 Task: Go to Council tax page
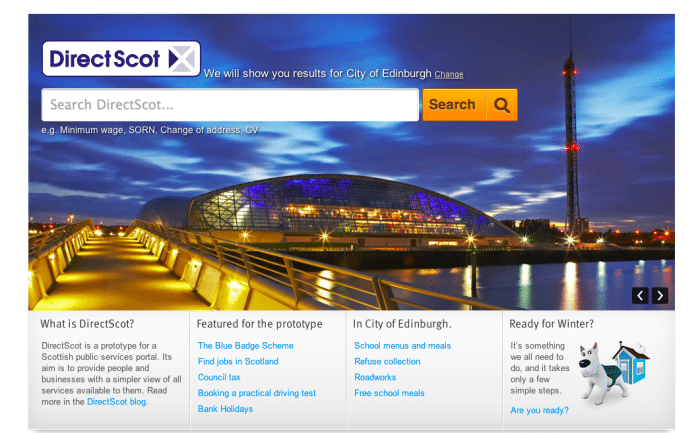219,378
